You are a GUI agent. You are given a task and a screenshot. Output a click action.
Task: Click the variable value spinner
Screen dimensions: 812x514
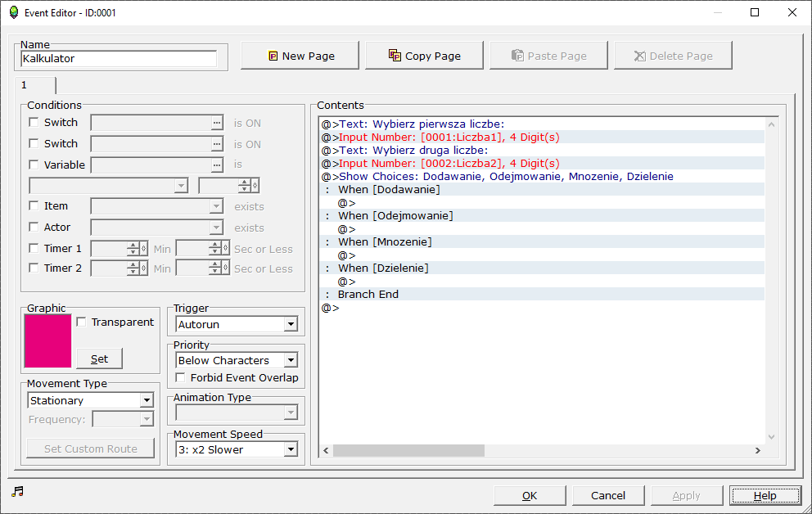click(229, 185)
